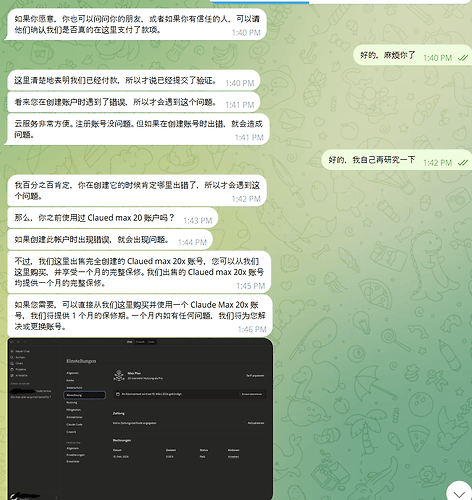The image size is (472, 500).
Task: Click top message starting '如果你愿意'
Action: coord(137,24)
